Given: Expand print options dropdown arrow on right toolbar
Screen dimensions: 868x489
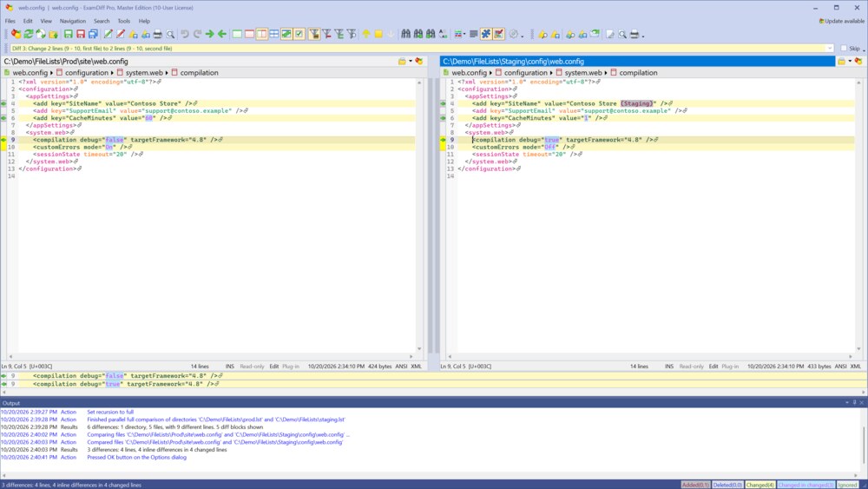Looking at the screenshot, I should tap(642, 36).
